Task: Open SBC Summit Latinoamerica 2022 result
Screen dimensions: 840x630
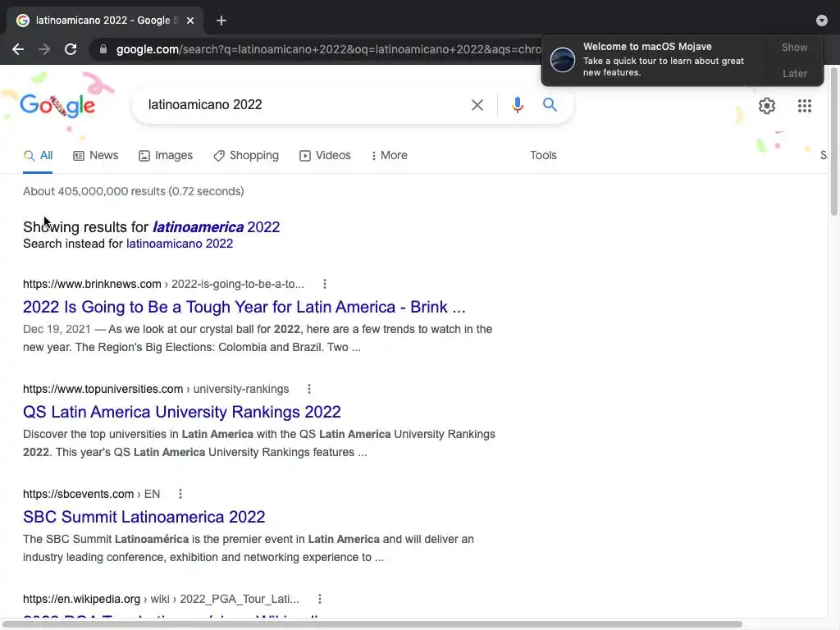Action: (x=144, y=517)
